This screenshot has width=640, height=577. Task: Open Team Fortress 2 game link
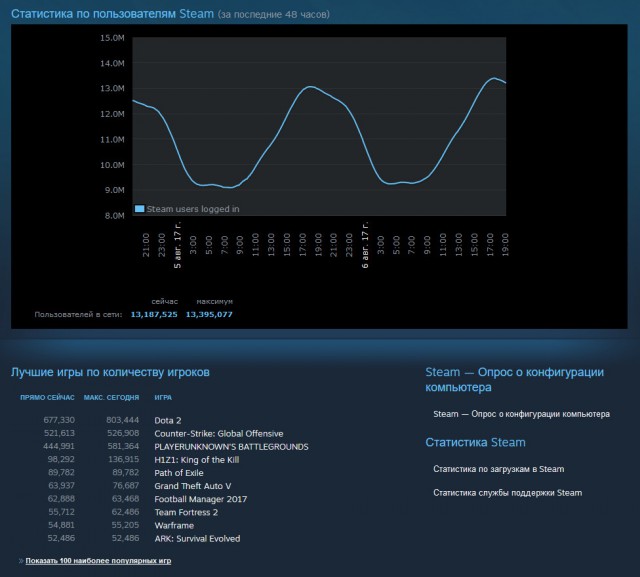pyautogui.click(x=186, y=512)
